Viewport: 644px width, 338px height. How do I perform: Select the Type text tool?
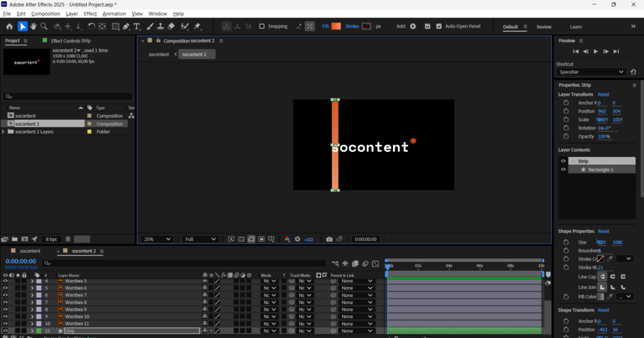[x=136, y=26]
